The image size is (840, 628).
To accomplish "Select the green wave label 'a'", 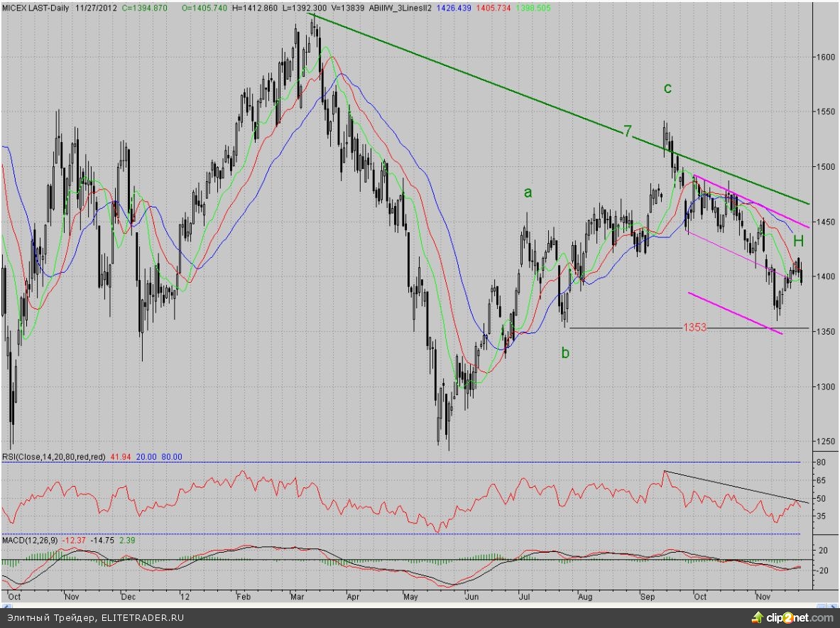I will point(527,192).
